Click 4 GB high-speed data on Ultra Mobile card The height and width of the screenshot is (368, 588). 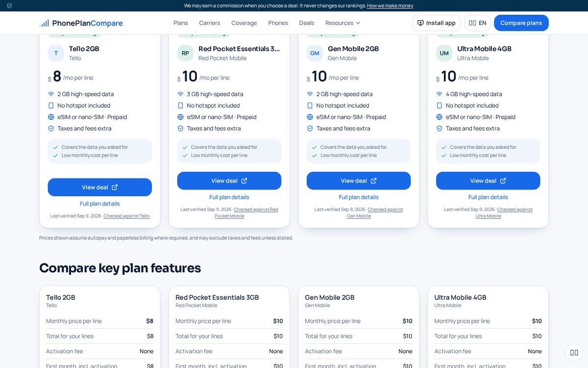pos(474,94)
